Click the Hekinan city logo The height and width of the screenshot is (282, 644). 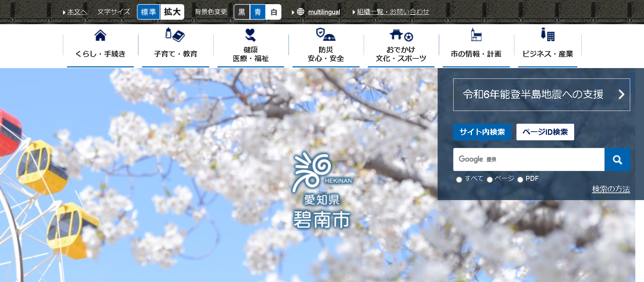click(x=321, y=172)
